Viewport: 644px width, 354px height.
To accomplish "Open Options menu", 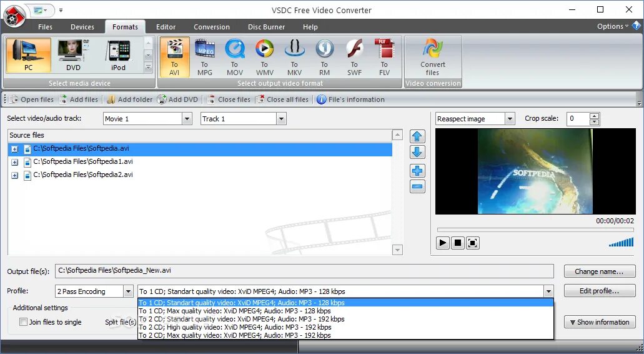I will (x=612, y=26).
